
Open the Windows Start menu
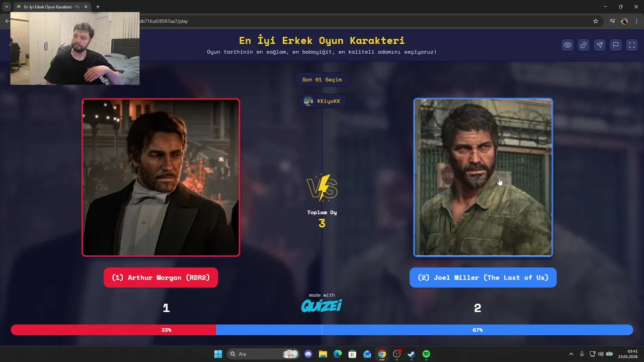218,354
